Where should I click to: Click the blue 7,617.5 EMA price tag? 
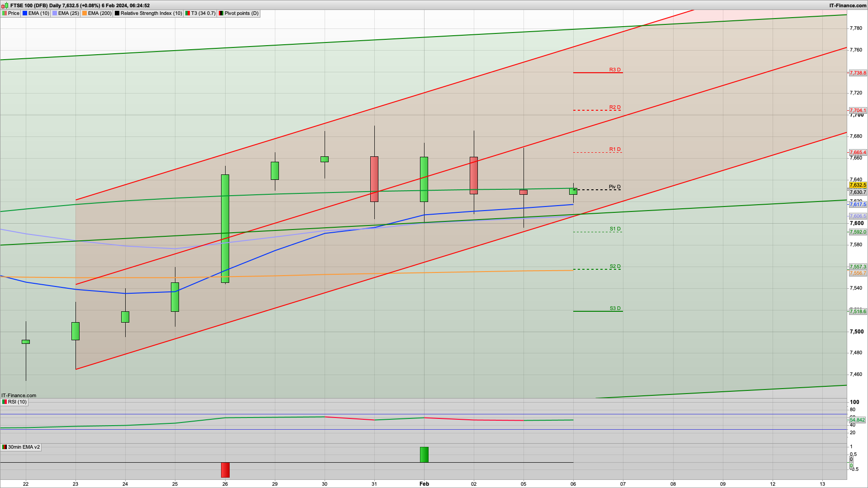click(x=858, y=204)
